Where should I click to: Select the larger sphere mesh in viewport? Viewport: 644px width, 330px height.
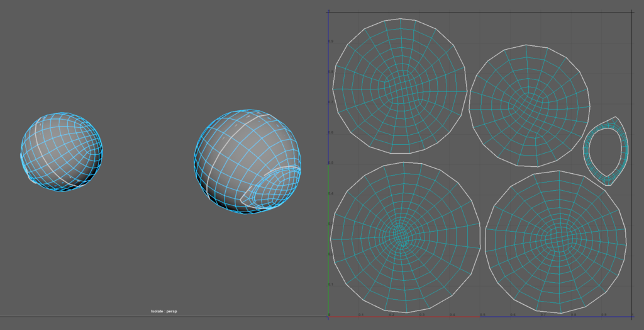pos(247,162)
